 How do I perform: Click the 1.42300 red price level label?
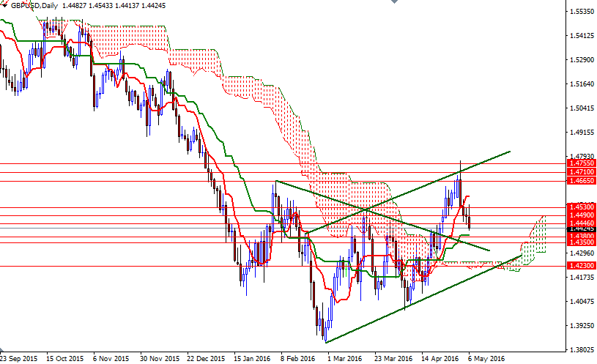[582, 267]
